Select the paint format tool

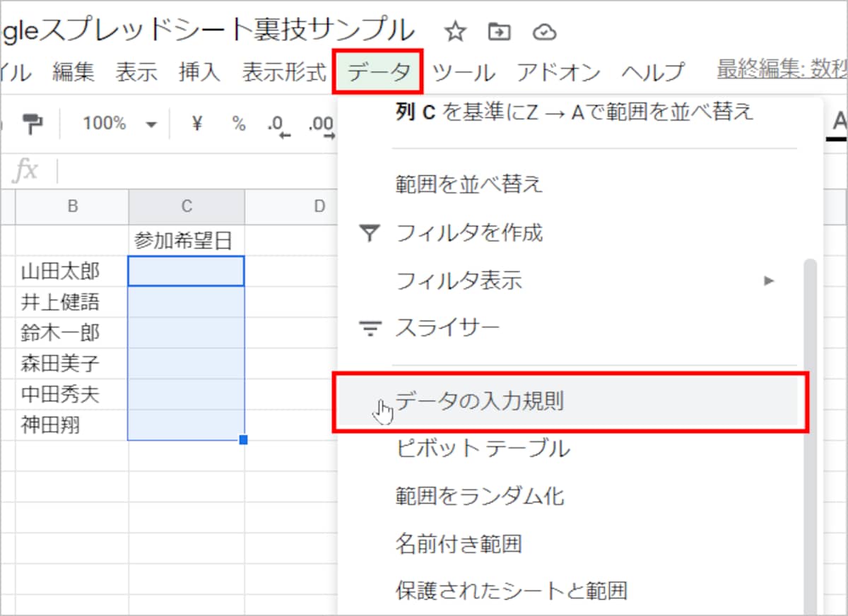click(x=33, y=124)
